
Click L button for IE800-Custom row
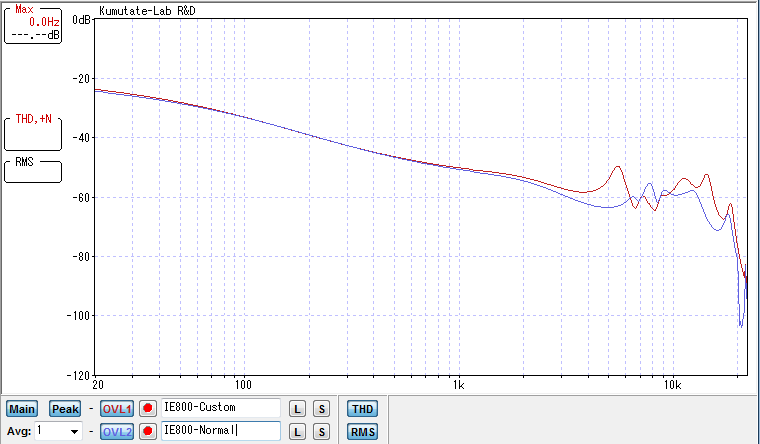point(297,409)
